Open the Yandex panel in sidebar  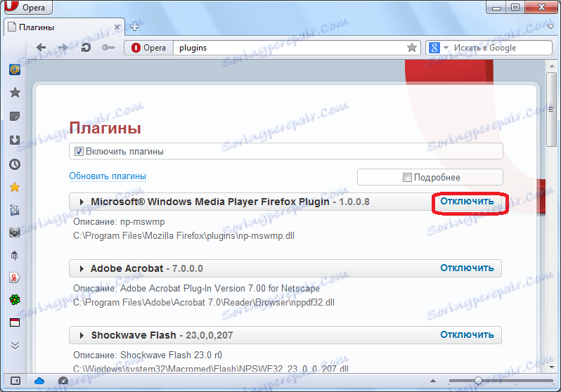coord(15,277)
